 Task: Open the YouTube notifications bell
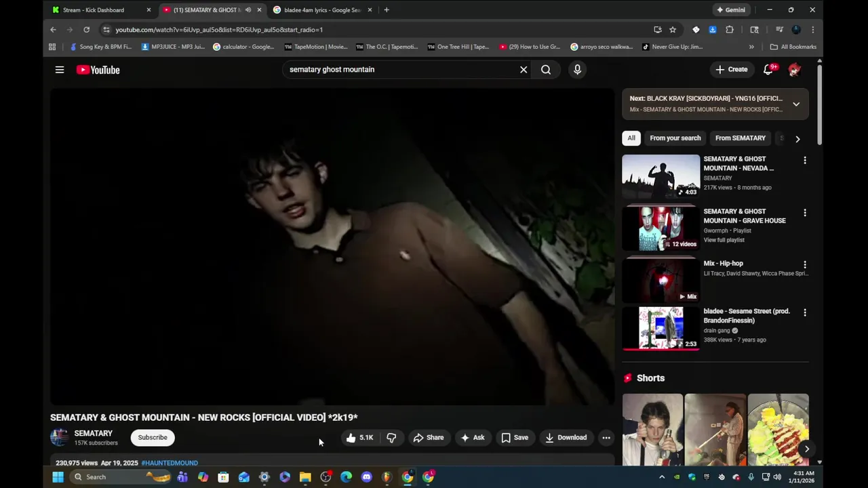pyautogui.click(x=768, y=69)
